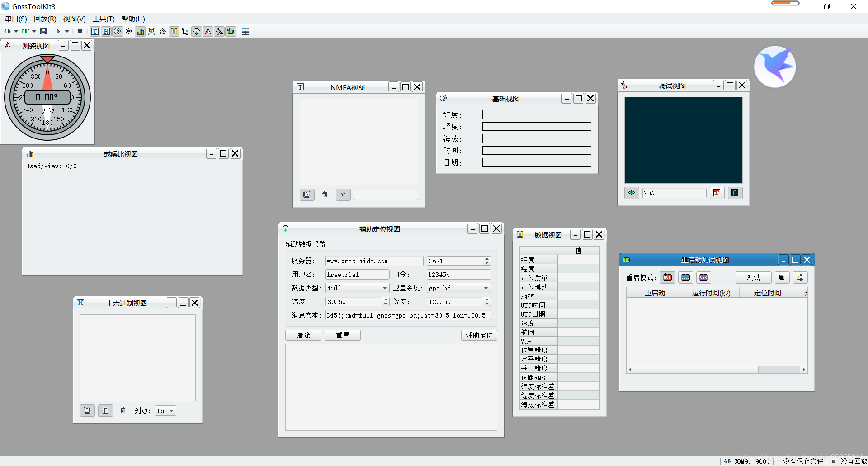Open the baud rate dropdown arrow
The height and width of the screenshot is (466, 868).
(34, 31)
